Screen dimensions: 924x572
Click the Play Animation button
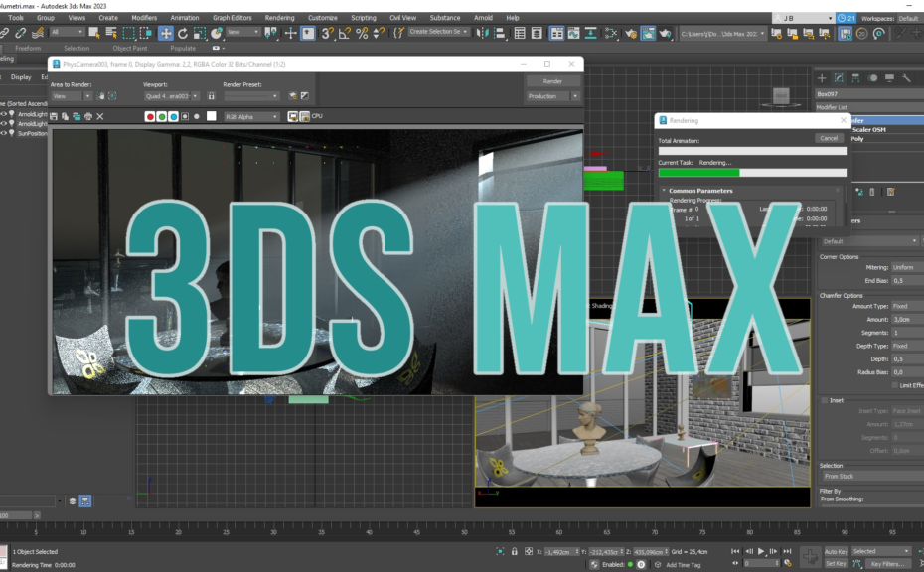pos(761,552)
